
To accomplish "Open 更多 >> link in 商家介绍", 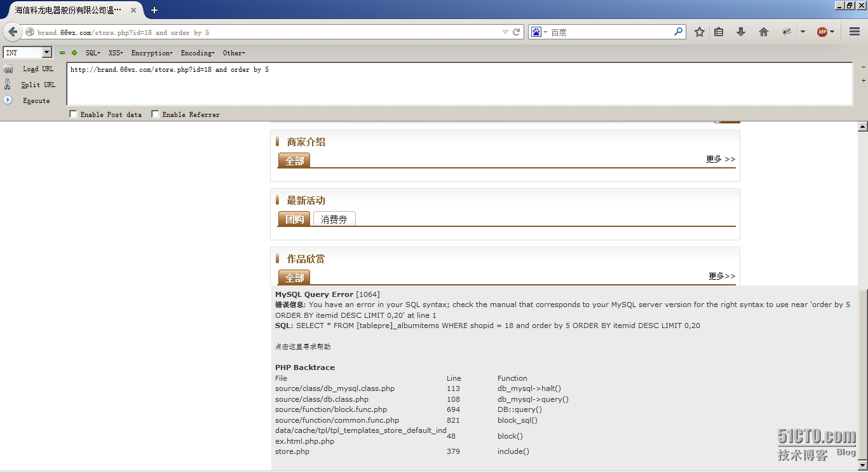I will pos(721,159).
